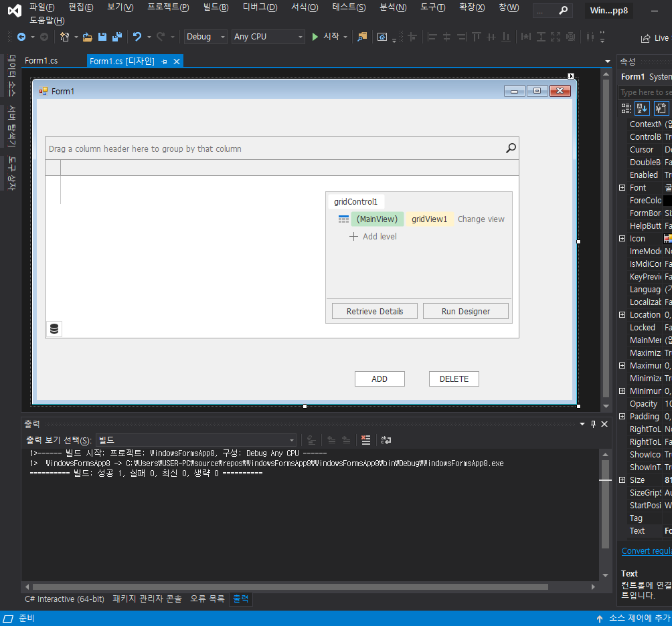Click the New Project toolbar icon

tap(65, 37)
